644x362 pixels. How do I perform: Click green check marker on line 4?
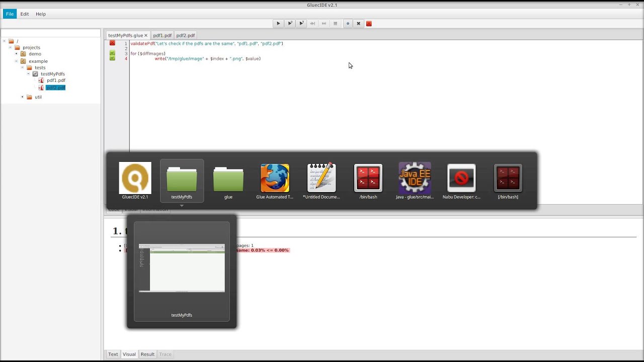click(x=112, y=58)
